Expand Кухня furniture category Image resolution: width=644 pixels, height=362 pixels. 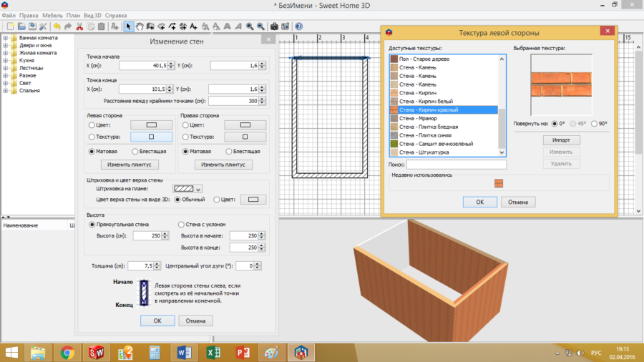(5, 60)
